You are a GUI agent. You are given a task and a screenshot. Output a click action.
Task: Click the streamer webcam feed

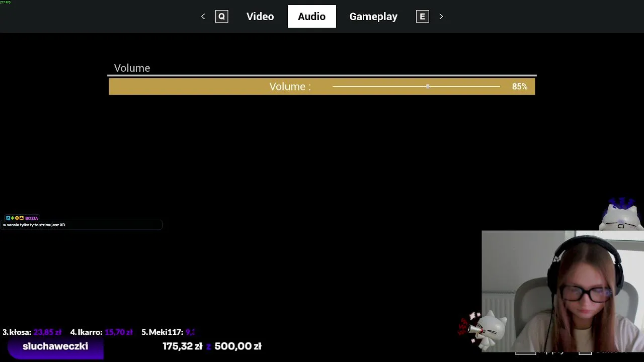562,292
